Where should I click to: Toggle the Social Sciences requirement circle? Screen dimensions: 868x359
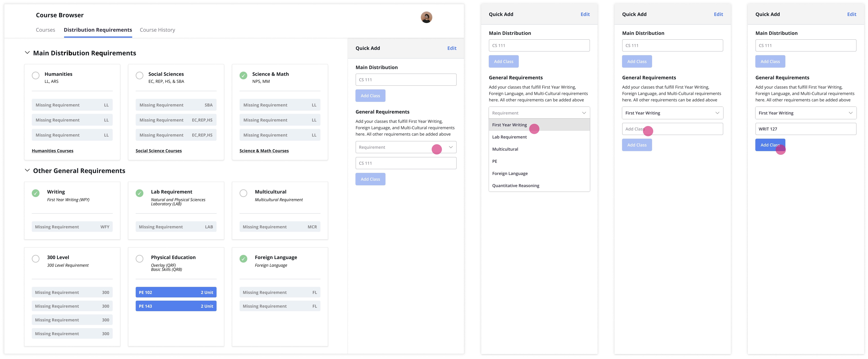(140, 75)
